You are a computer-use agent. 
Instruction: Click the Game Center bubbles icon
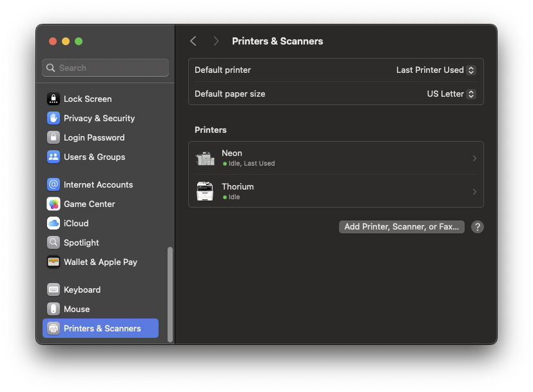[x=53, y=204]
